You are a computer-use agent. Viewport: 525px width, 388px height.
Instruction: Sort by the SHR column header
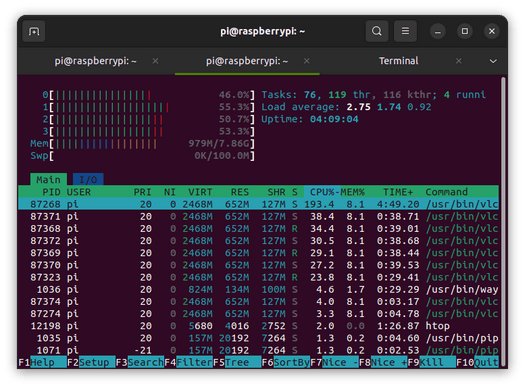pyautogui.click(x=277, y=192)
